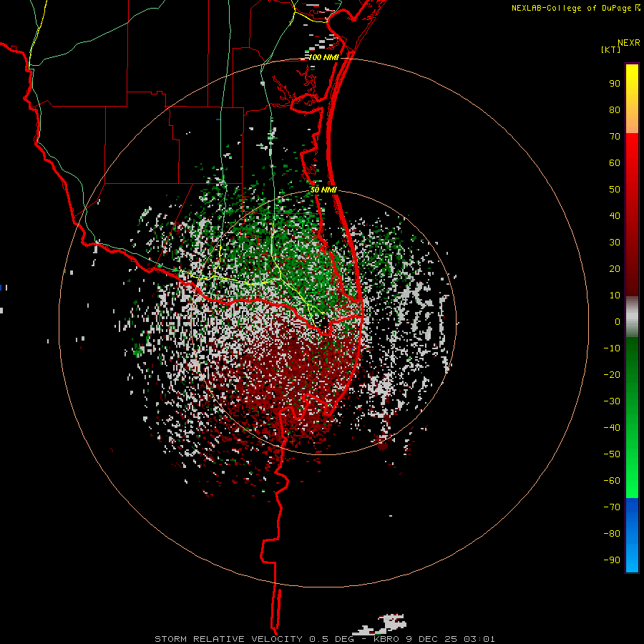Pick the blue bottom segment of color bar

point(632,535)
